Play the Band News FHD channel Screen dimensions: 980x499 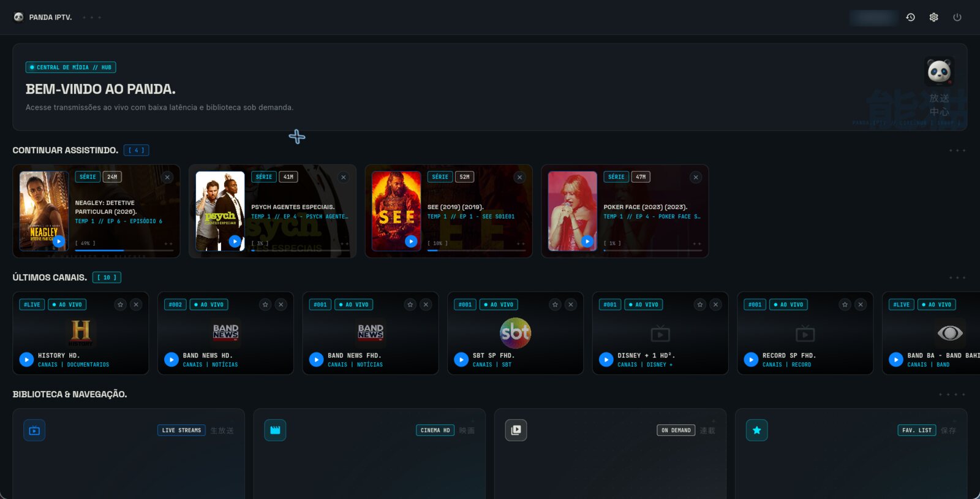(316, 360)
